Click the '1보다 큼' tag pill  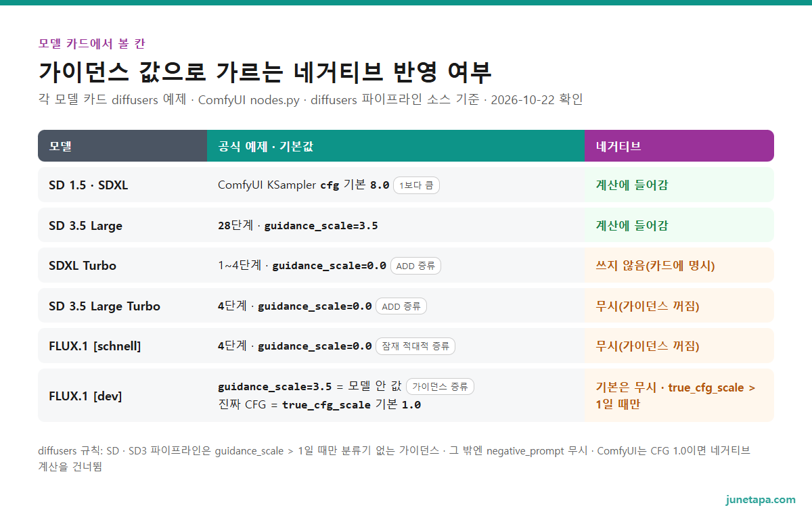416,185
